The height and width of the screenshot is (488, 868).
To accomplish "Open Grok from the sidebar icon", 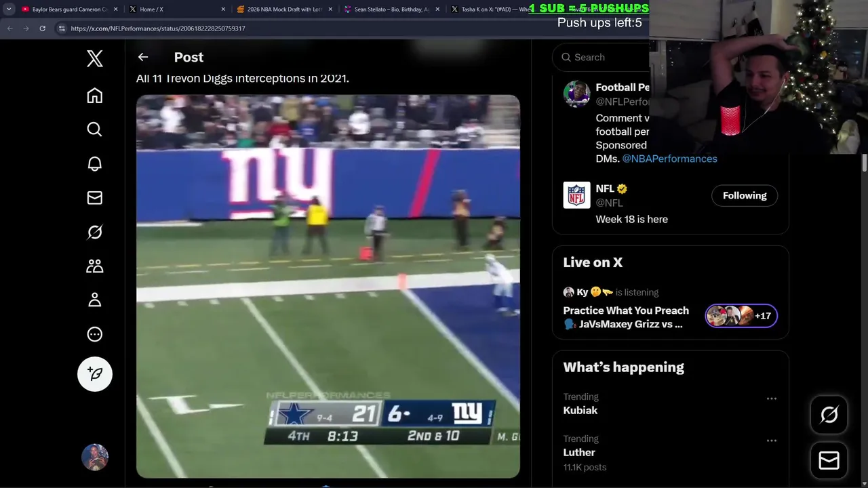I will pos(95,232).
